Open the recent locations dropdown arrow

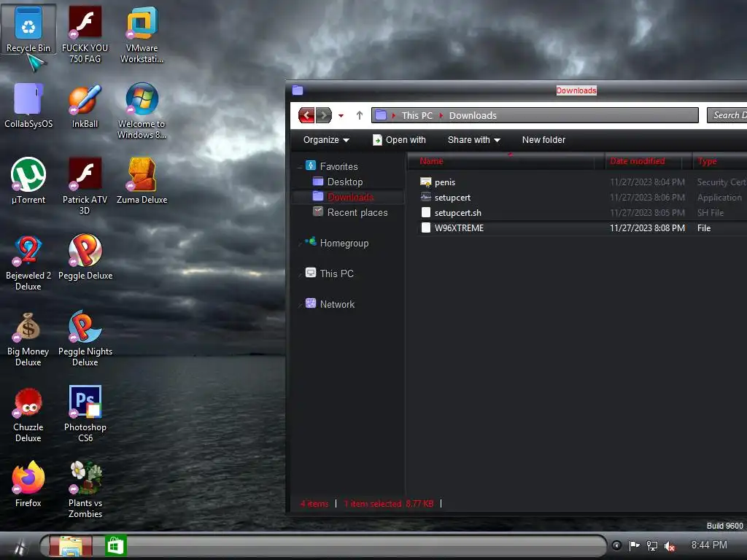(x=341, y=116)
